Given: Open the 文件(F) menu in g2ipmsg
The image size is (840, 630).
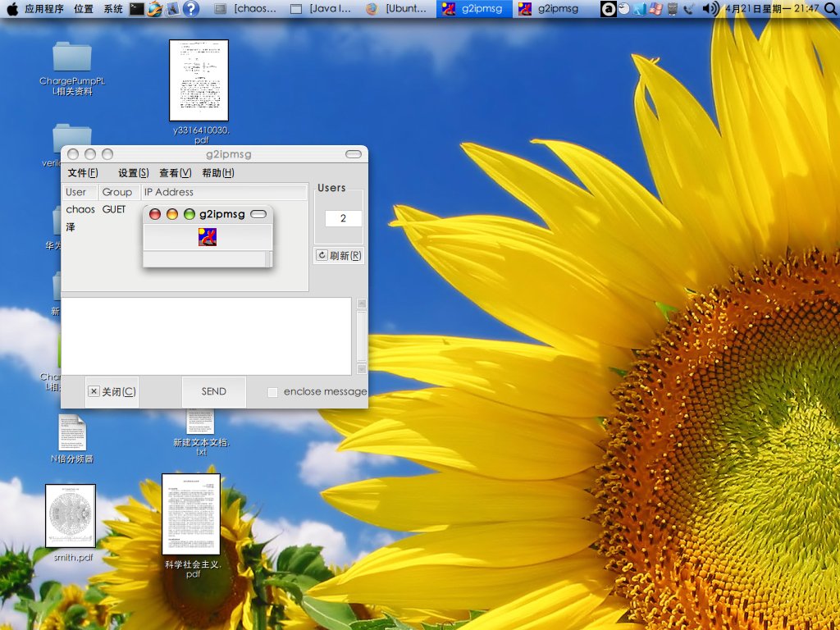Looking at the screenshot, I should click(83, 172).
